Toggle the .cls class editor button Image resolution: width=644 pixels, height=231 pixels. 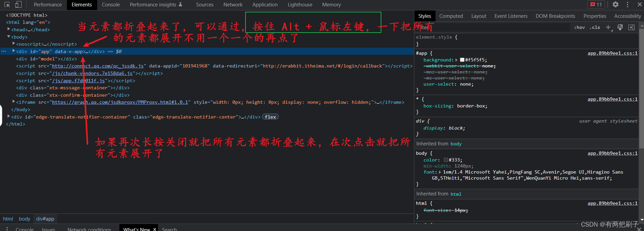click(595, 28)
